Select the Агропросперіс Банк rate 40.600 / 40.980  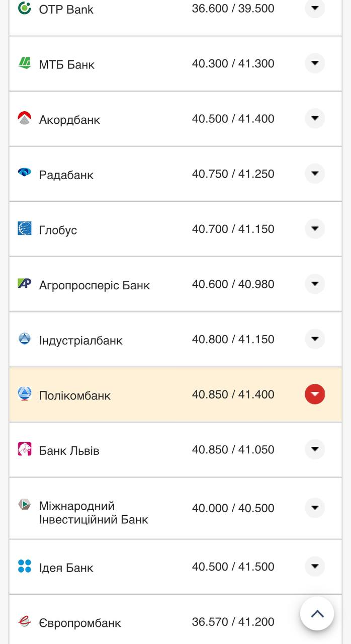point(233,284)
